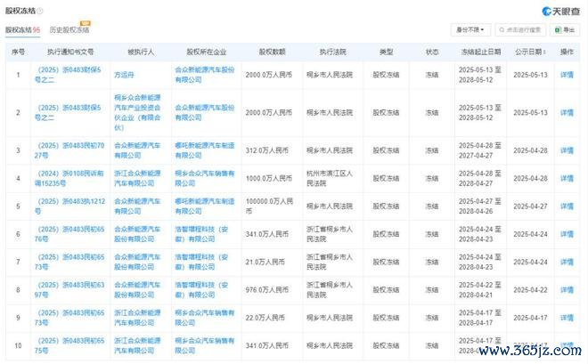This screenshot has width=588, height=364.
Task: View 详情 for row 7
Action: pos(567,263)
